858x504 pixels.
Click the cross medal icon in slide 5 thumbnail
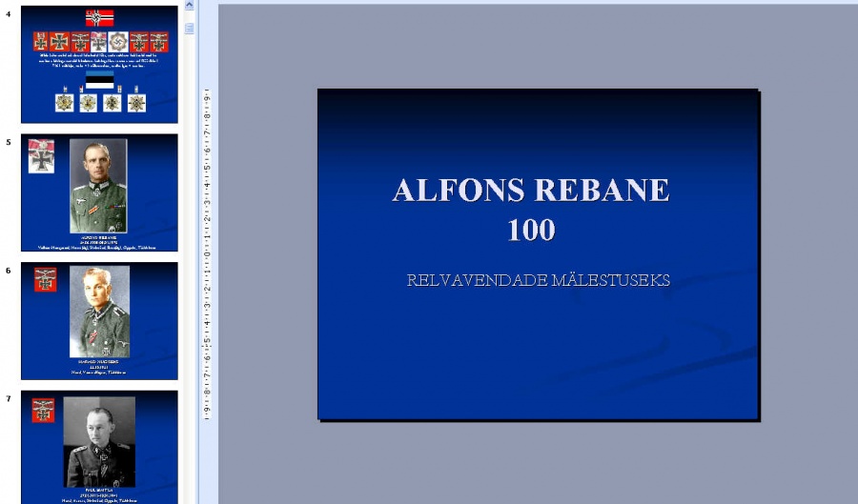click(x=41, y=156)
